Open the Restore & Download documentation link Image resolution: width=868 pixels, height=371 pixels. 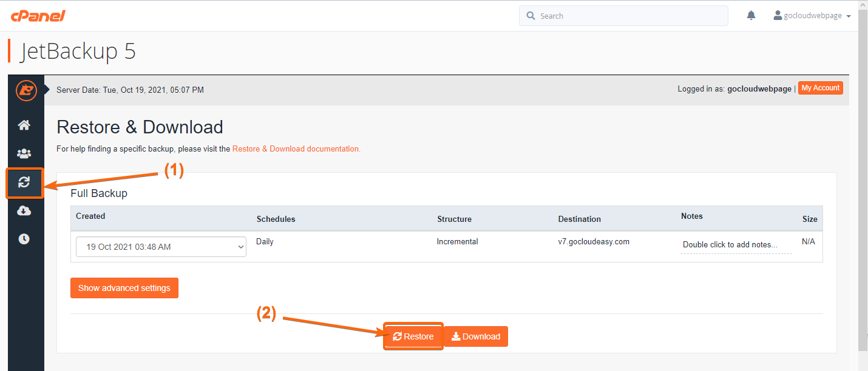(296, 149)
